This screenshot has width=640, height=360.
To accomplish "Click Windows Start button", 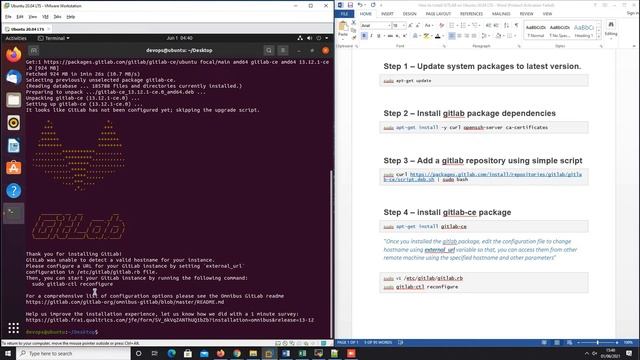I will [x=8, y=353].
